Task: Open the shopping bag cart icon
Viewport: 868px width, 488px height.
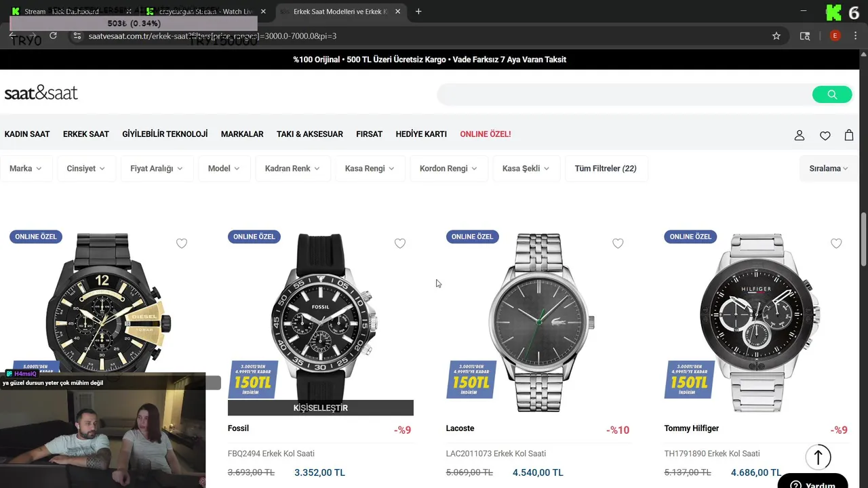Action: click(x=849, y=135)
